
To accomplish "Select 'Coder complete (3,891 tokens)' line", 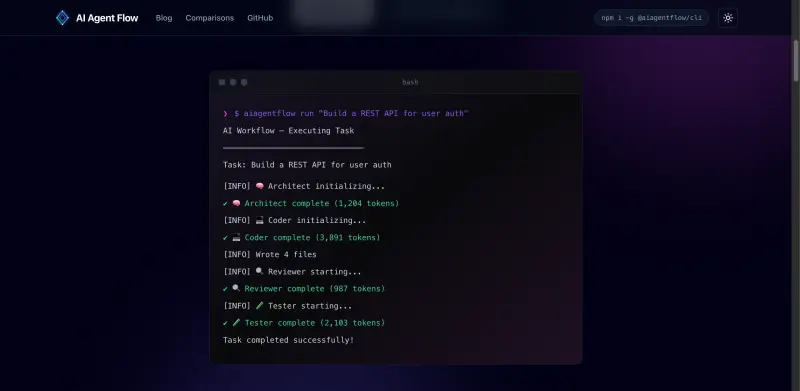I will click(x=312, y=237).
